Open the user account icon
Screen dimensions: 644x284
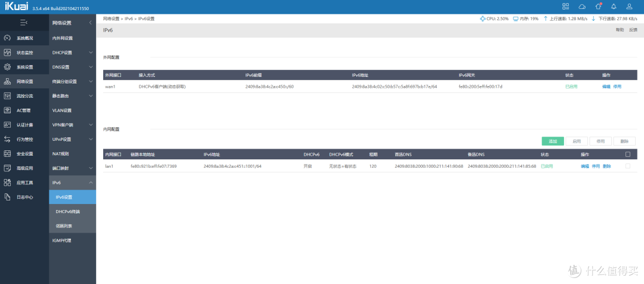pyautogui.click(x=630, y=7)
